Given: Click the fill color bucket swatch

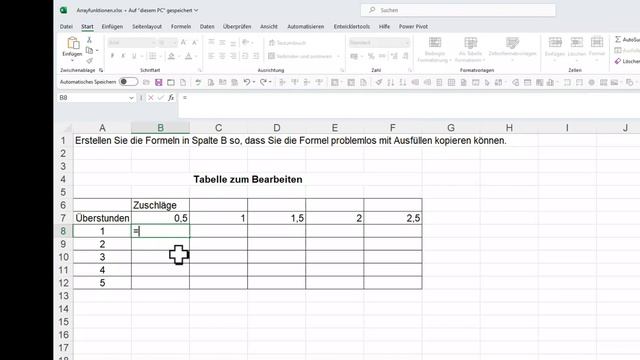Looking at the screenshot, I should (171, 56).
